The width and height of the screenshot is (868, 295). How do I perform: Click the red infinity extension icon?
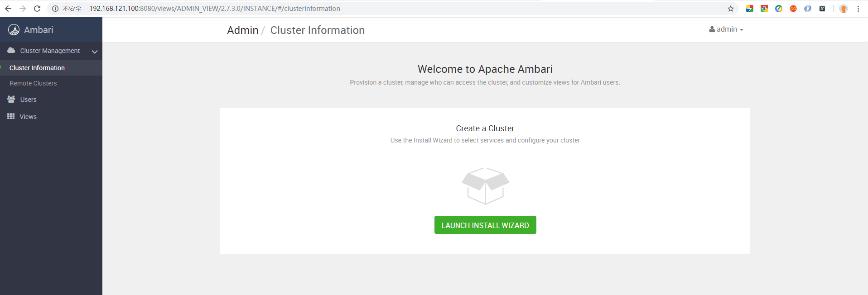[793, 9]
